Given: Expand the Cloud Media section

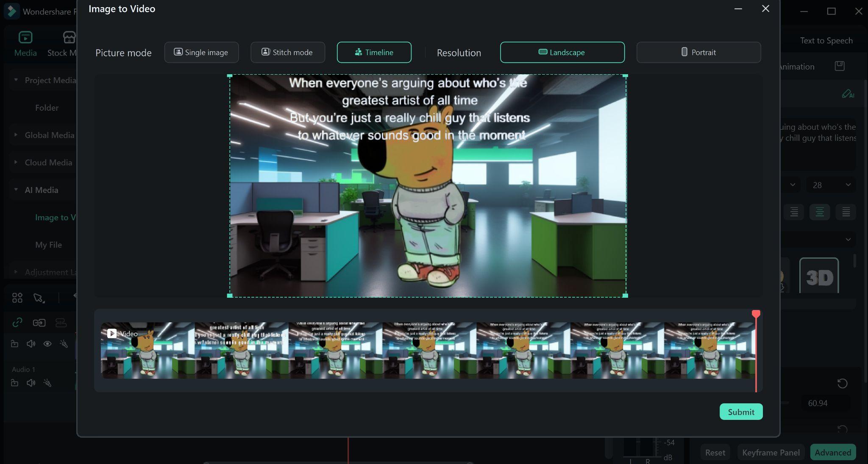Looking at the screenshot, I should (x=16, y=162).
